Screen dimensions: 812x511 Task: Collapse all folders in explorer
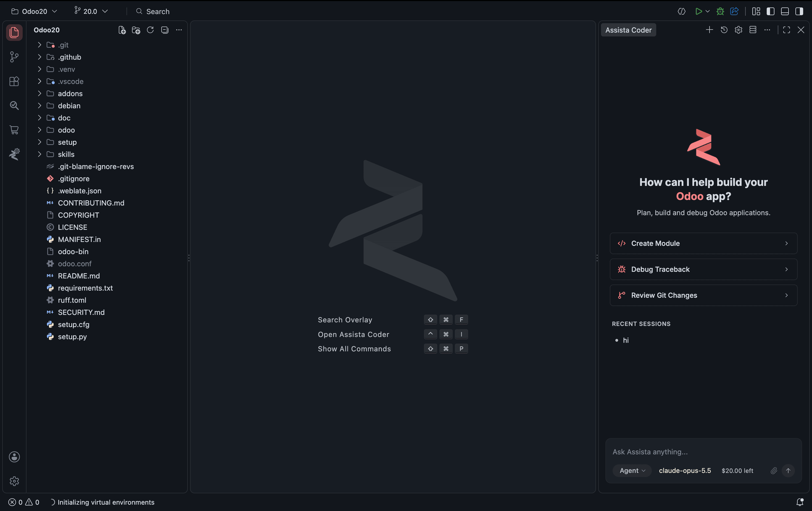click(x=165, y=30)
